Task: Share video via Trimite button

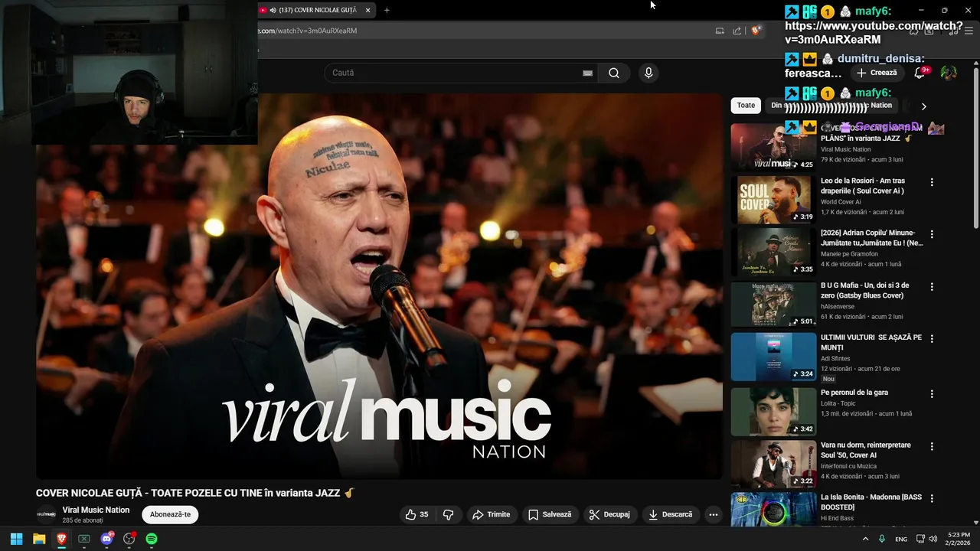Action: pos(491,514)
